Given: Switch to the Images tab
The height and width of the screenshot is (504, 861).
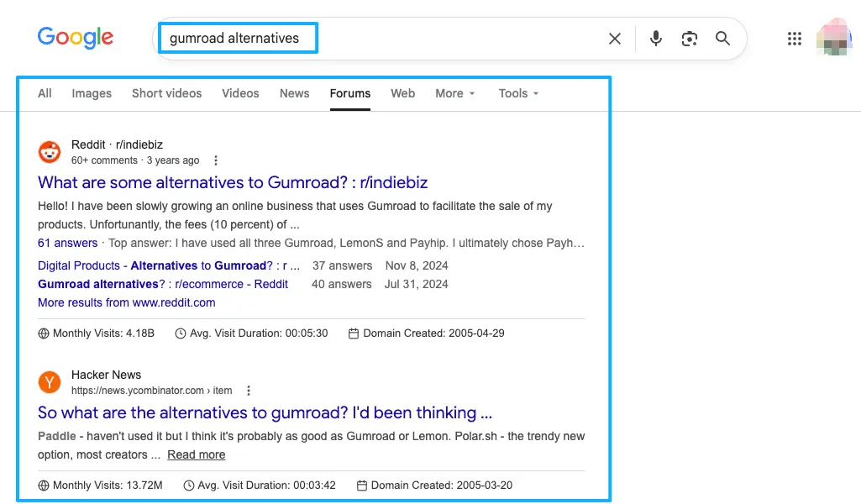Looking at the screenshot, I should [92, 93].
